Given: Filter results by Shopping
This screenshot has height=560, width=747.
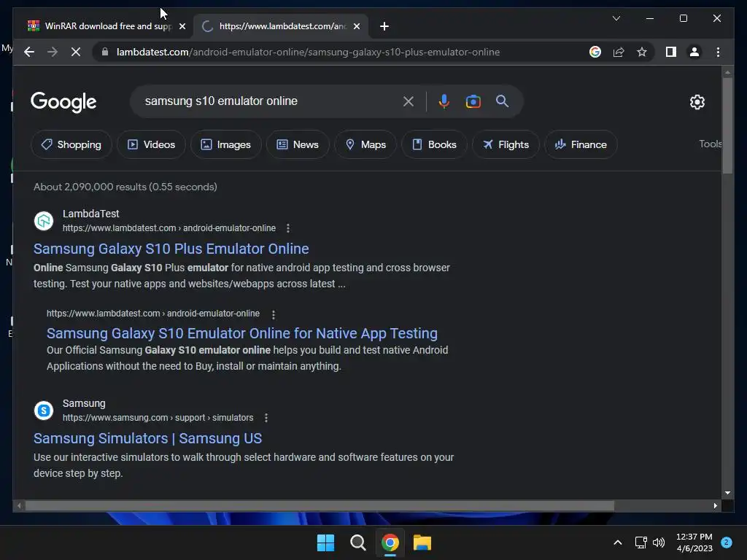Looking at the screenshot, I should (x=71, y=144).
